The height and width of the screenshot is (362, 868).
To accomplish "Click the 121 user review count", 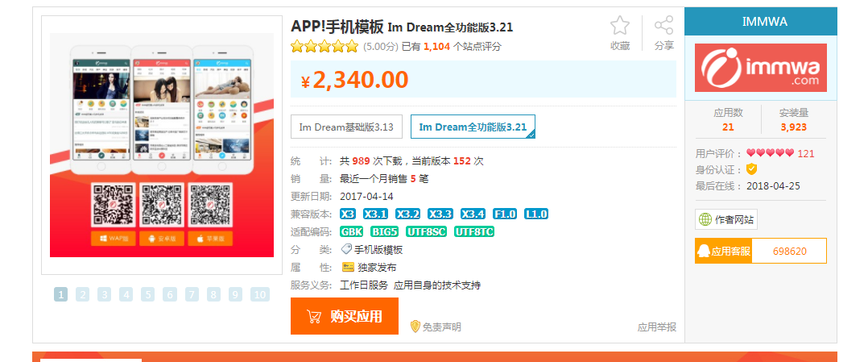I will (806, 153).
